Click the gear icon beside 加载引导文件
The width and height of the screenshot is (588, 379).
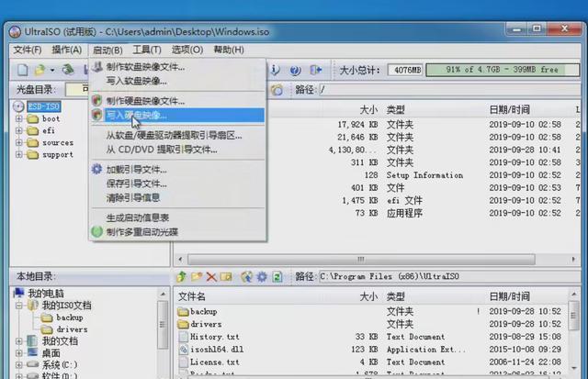coord(96,169)
